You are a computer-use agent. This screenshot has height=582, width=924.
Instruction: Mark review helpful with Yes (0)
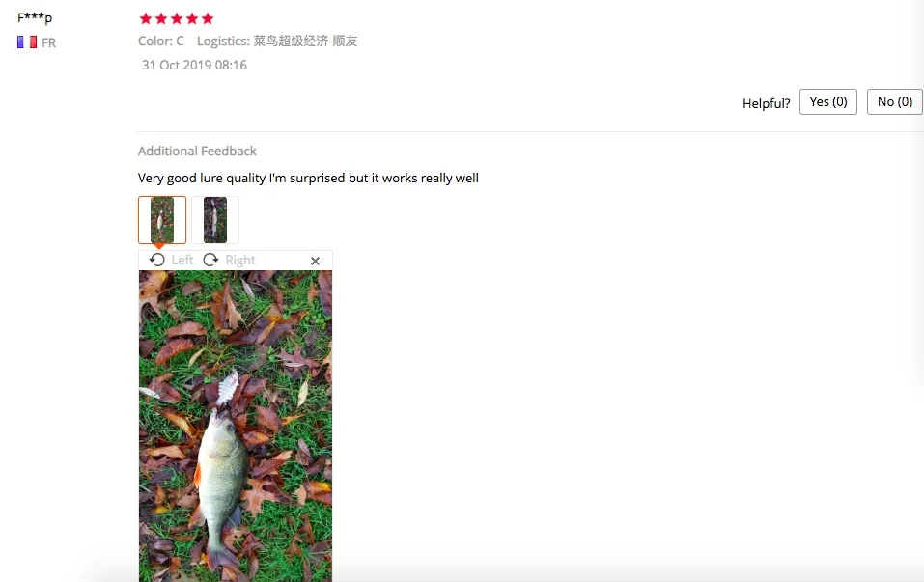coord(828,102)
